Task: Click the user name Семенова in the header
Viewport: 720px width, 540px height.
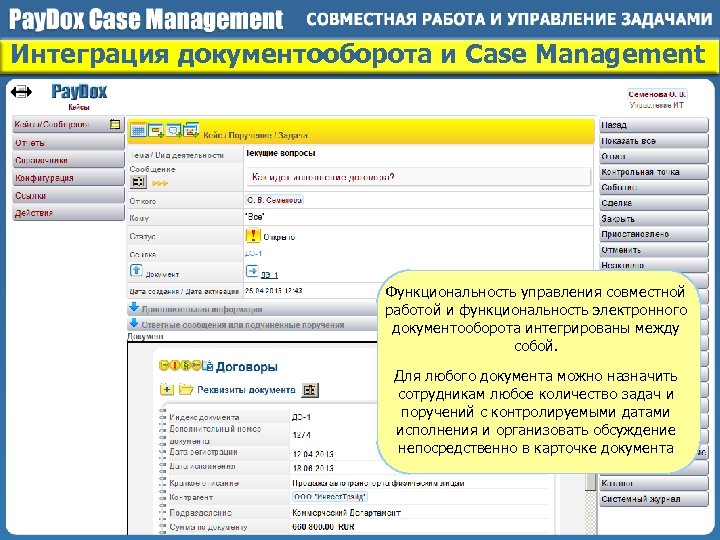Action: tap(657, 94)
